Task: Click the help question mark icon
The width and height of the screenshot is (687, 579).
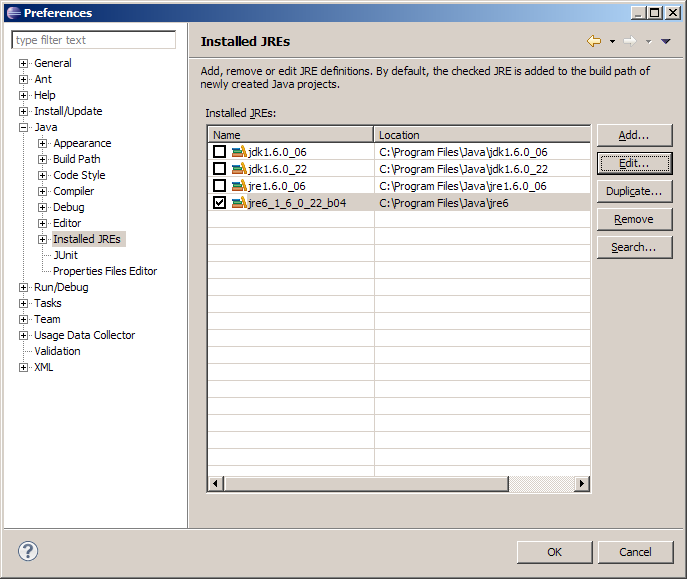Action: 28,551
